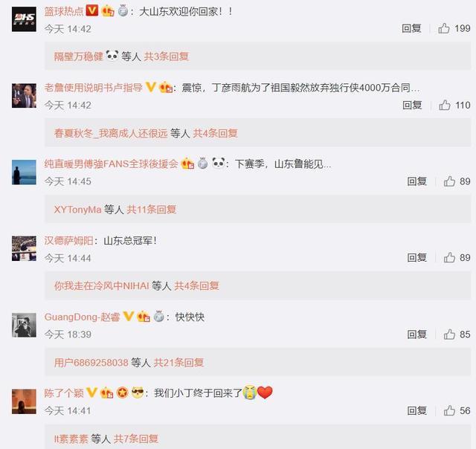Expand 共21条回复 under GuangDong-赵睿's comment
476x449 pixels.
pos(178,362)
